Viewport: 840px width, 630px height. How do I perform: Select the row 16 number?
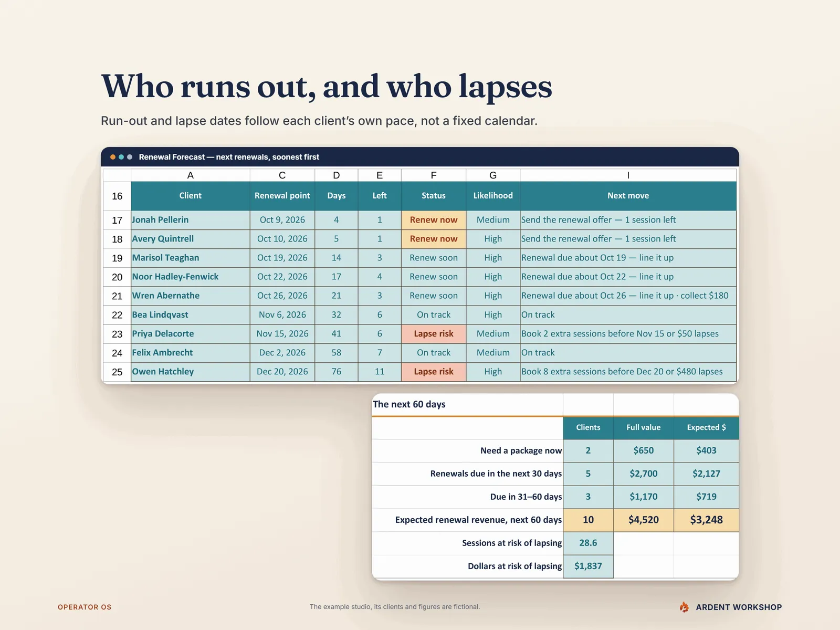(x=117, y=196)
